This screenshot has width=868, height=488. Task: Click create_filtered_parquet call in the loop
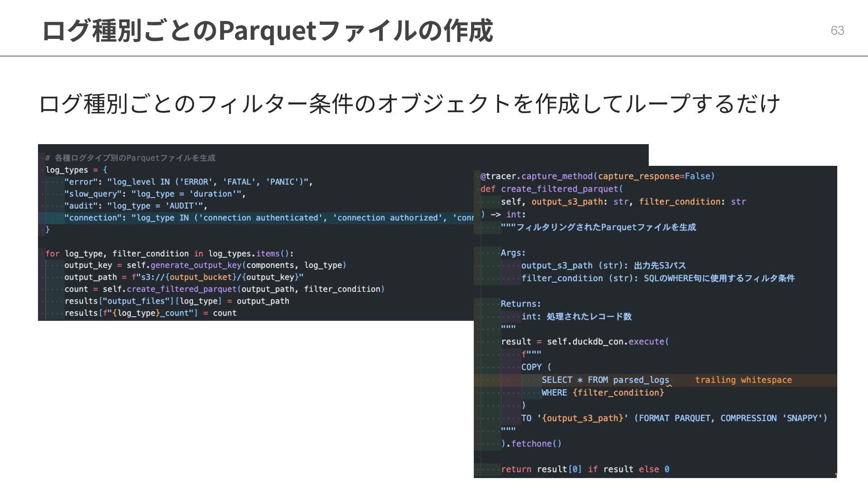click(181, 289)
